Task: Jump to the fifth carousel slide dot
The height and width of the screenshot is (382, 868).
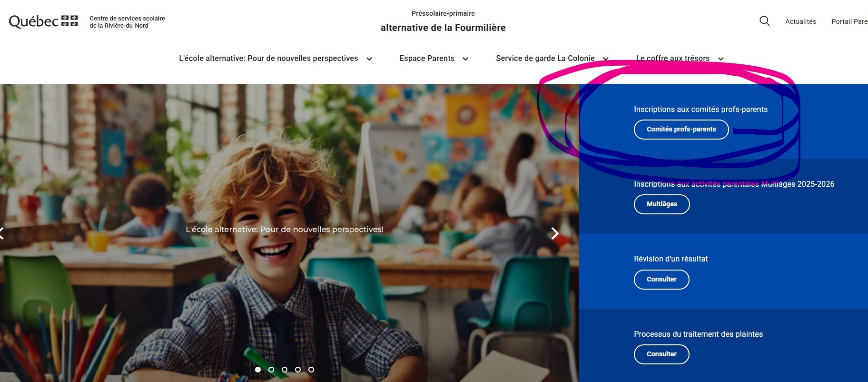Action: click(x=311, y=370)
